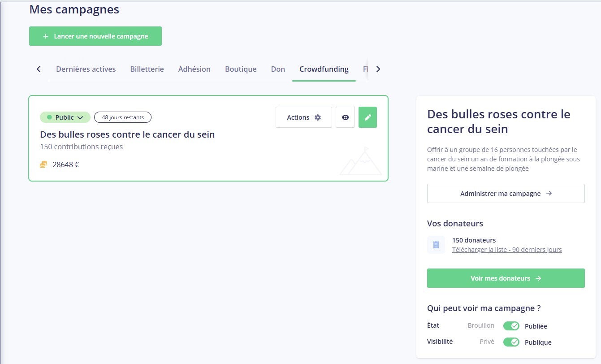The image size is (601, 364).
Task: Expand the Public status dropdown
Action: tap(65, 117)
